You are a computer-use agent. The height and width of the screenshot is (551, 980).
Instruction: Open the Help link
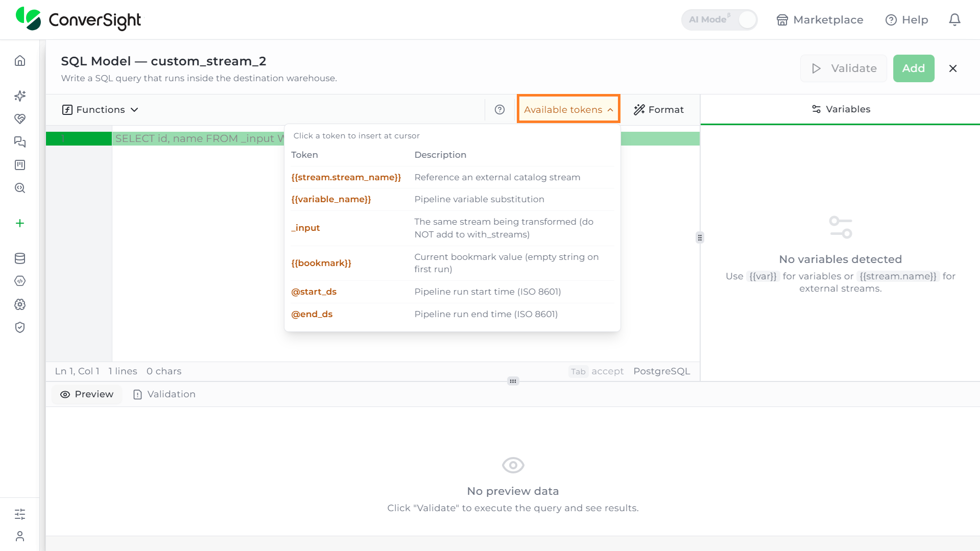[x=906, y=20]
